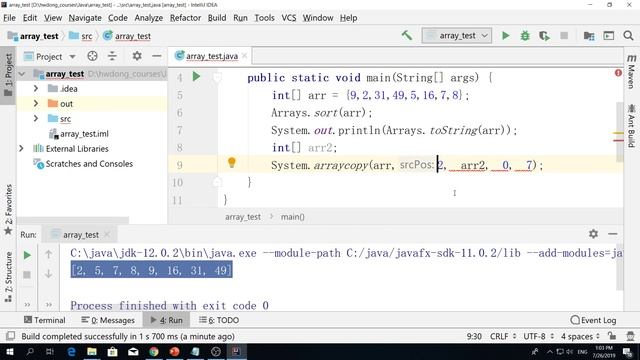This screenshot has width=640, height=360.
Task: Open the 4 spaces indent selector
Action: coord(580,336)
